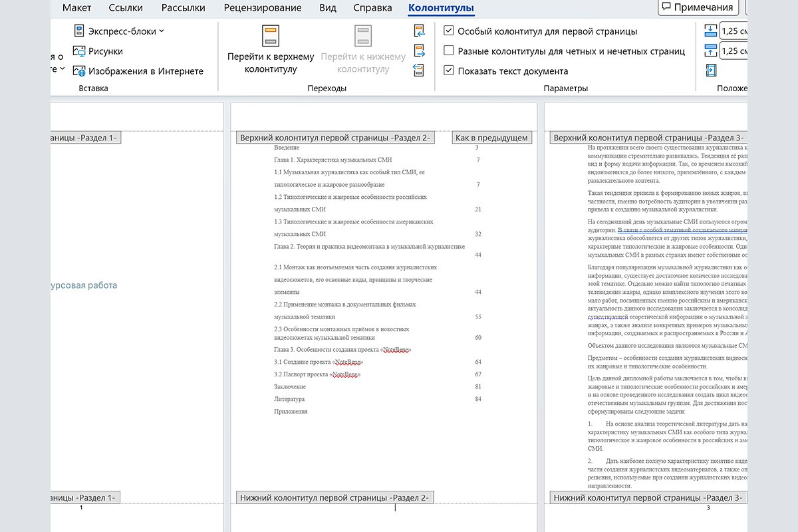Click the header-from-top position icon
The image size is (798, 532).
click(711, 31)
